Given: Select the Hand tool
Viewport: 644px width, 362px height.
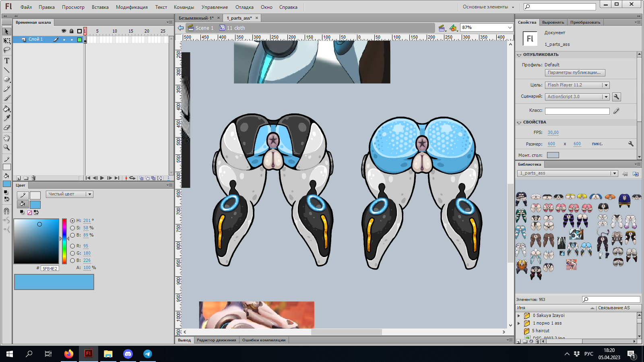Looking at the screenshot, I should [x=7, y=138].
